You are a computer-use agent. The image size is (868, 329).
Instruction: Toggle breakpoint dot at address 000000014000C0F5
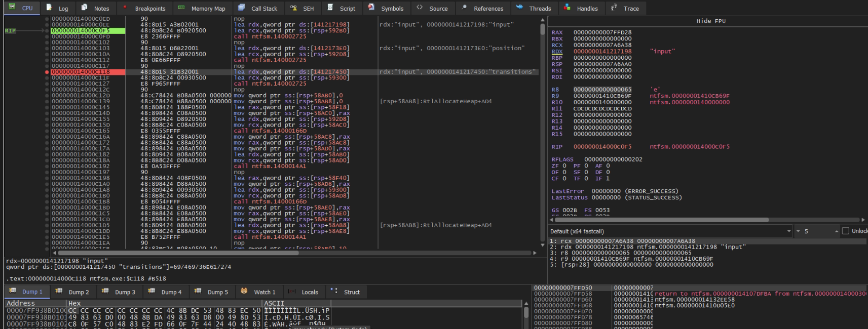47,30
